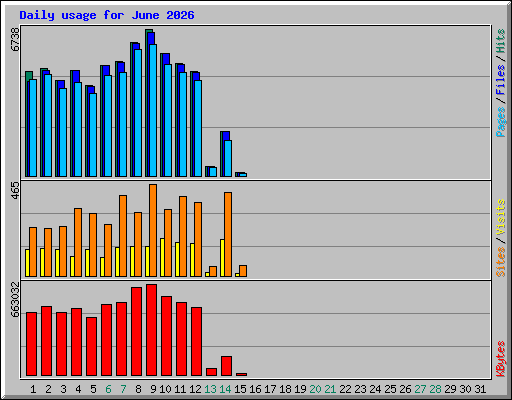Viewport: 512px width, 400px height.
Task: Click the day 11 axis label
Action: pos(180,389)
